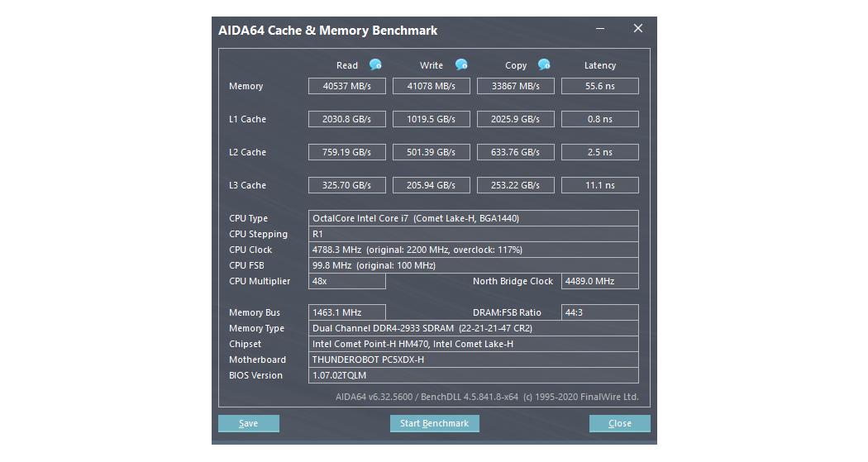Close the window with the X icon
This screenshot has height=462, width=868.
click(x=638, y=28)
